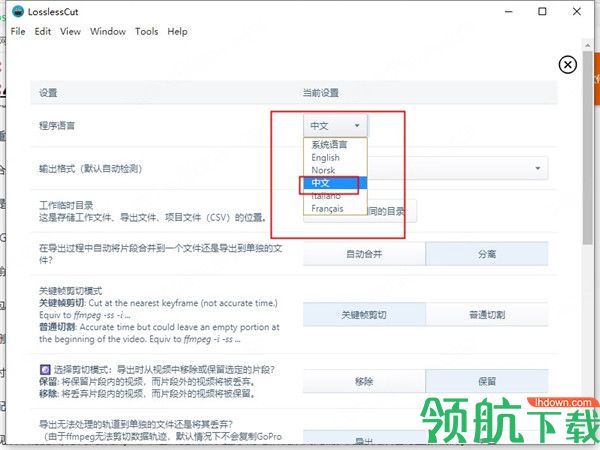Open the View menu
Image resolution: width=600 pixels, height=450 pixels.
[x=70, y=31]
